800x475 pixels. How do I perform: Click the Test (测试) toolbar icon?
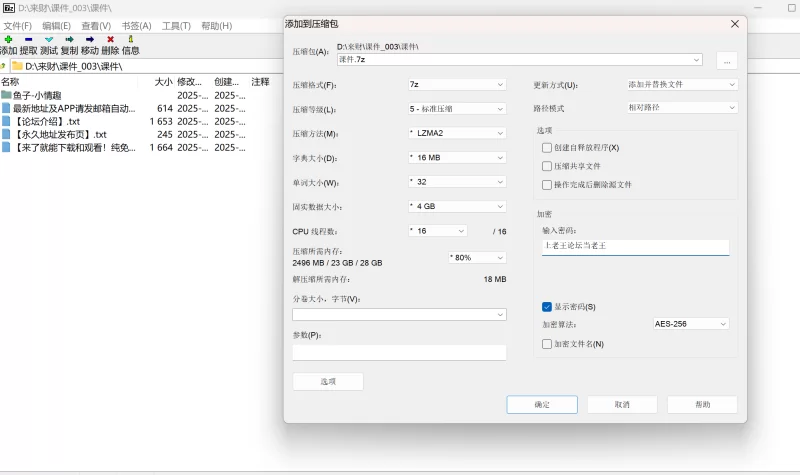[49, 39]
